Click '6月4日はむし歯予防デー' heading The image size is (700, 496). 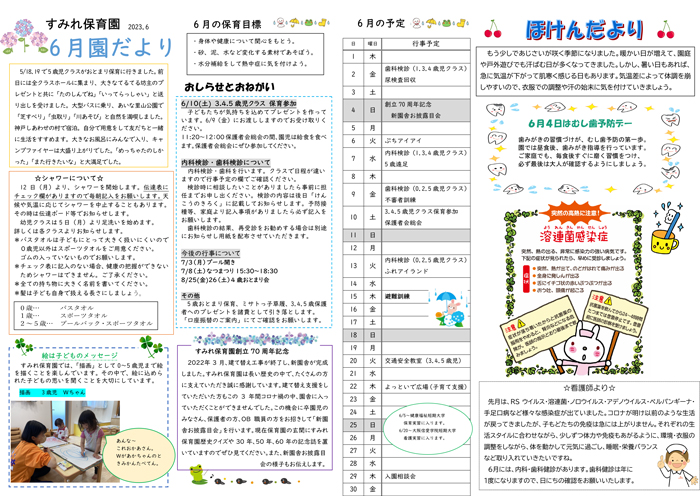point(580,123)
